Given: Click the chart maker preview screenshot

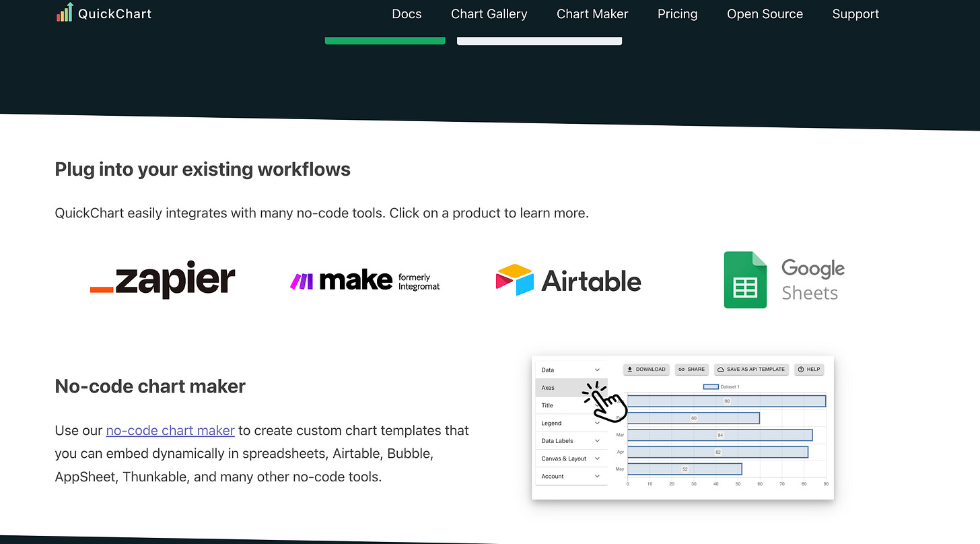Looking at the screenshot, I should (682, 428).
